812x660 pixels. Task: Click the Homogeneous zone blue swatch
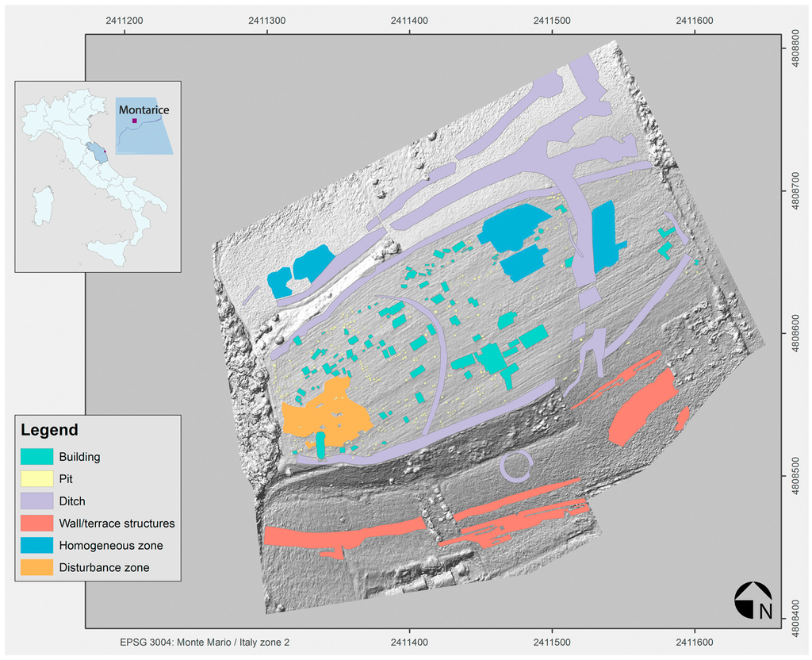37,546
